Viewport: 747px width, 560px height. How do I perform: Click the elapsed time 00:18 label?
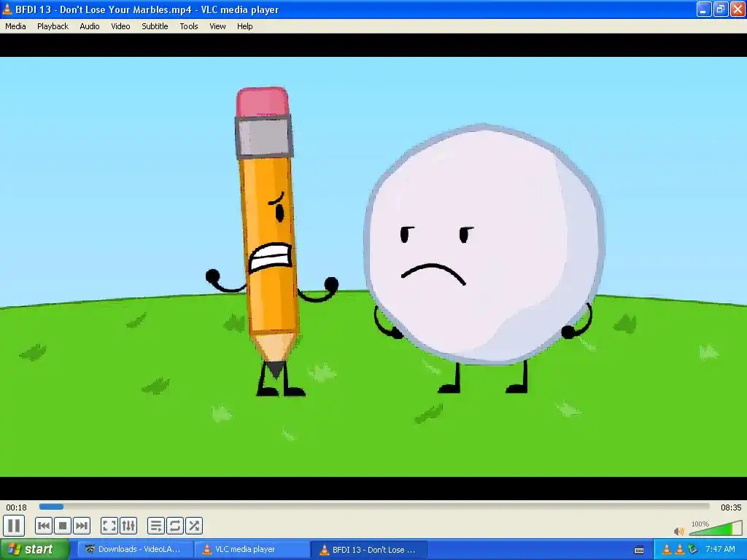(16, 507)
